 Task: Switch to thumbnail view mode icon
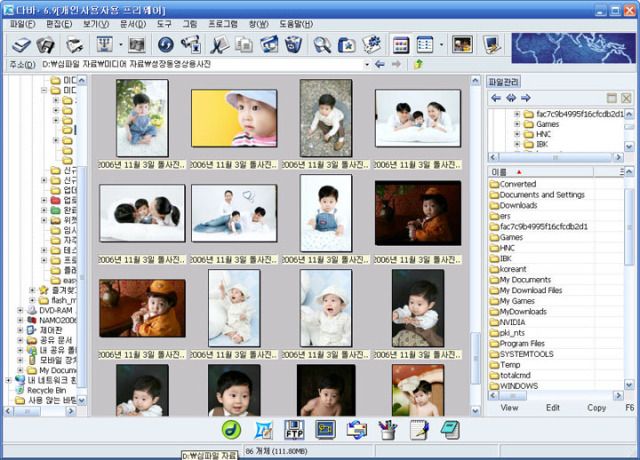pyautogui.click(x=401, y=44)
